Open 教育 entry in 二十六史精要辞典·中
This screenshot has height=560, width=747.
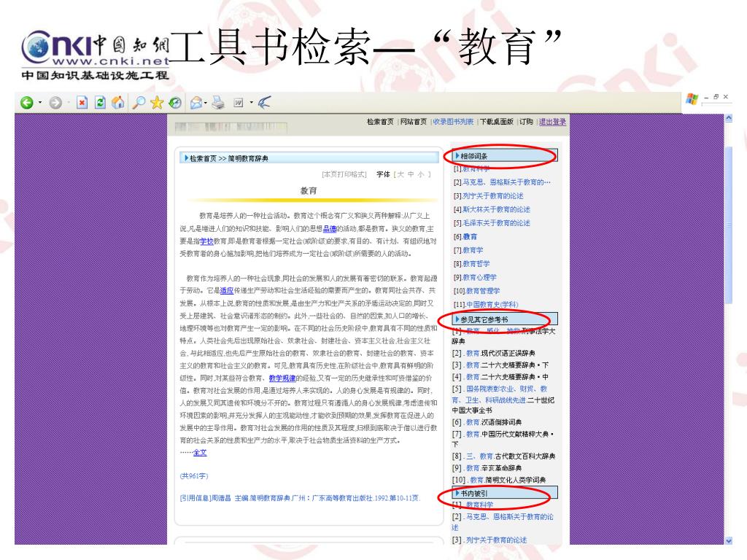point(473,377)
